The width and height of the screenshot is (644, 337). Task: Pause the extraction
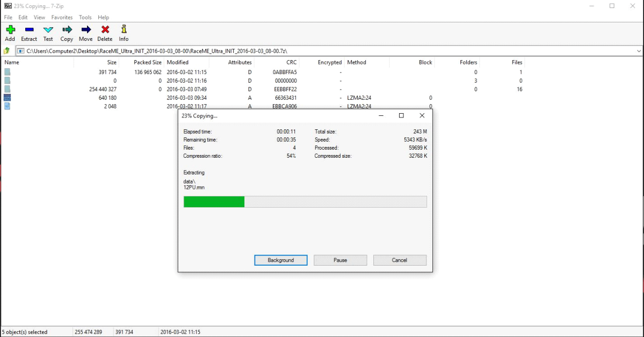(340, 260)
